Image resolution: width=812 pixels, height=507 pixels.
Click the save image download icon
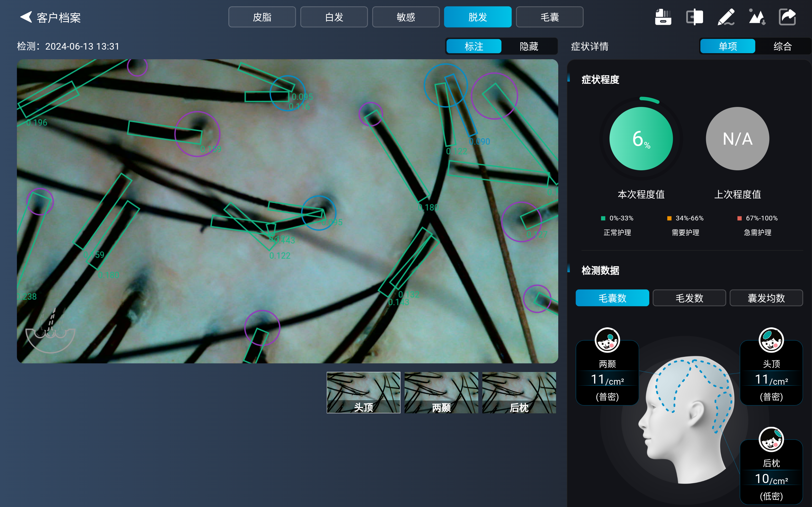757,17
